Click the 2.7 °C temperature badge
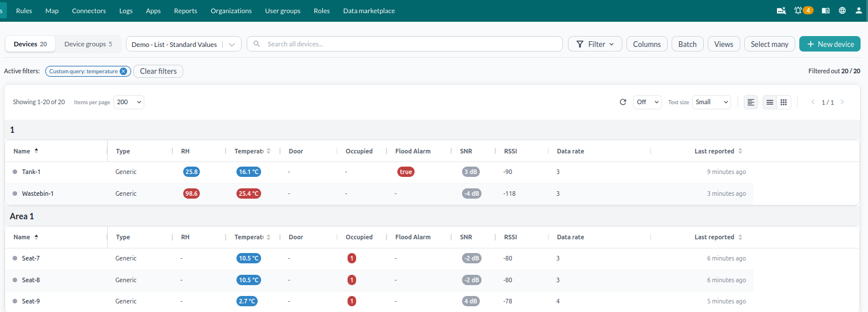Screen dimensions: 868x312 tap(247, 301)
